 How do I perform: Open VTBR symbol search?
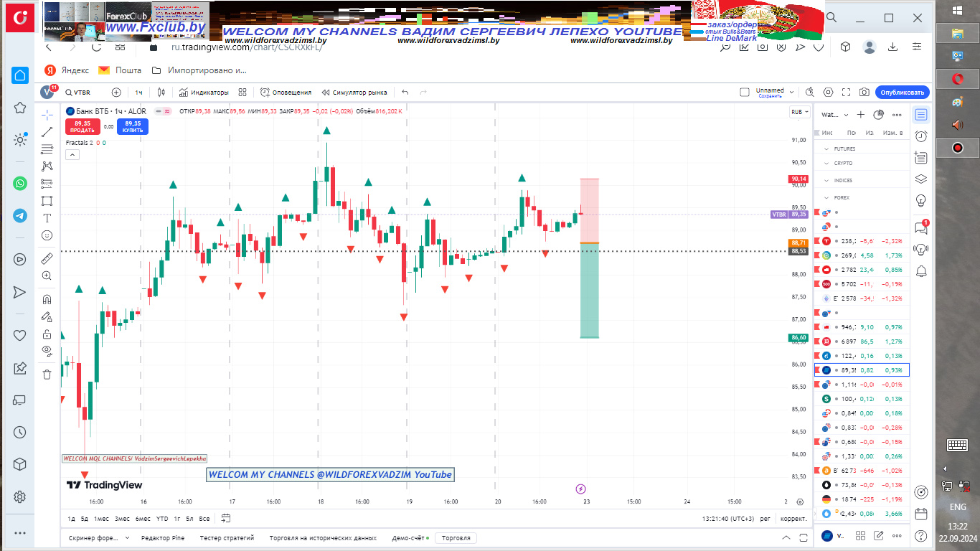77,93
